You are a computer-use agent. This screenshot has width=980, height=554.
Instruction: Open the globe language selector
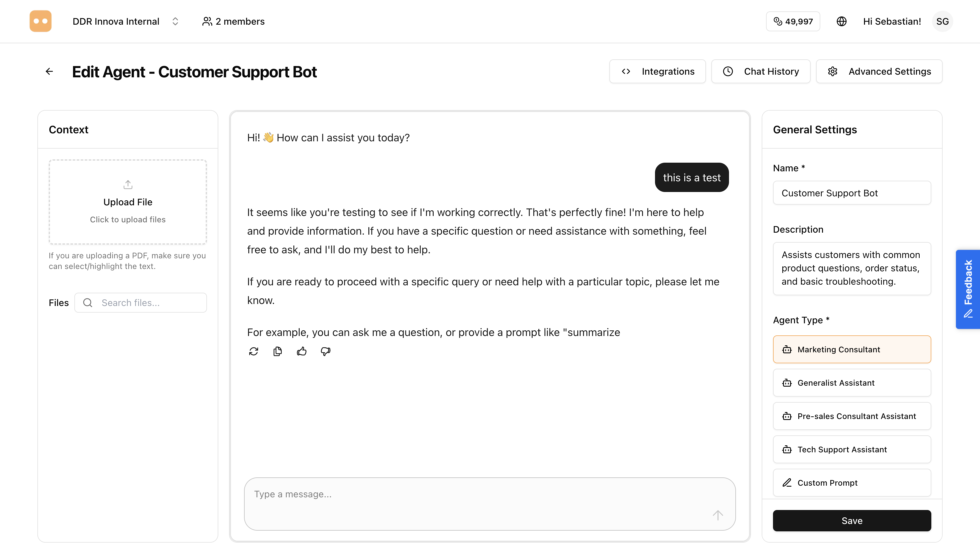point(842,21)
